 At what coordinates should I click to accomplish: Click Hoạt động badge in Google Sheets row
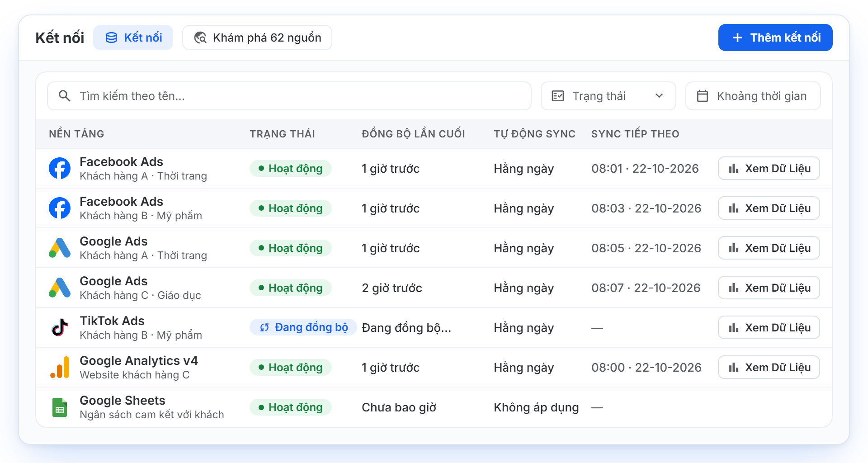click(x=291, y=407)
